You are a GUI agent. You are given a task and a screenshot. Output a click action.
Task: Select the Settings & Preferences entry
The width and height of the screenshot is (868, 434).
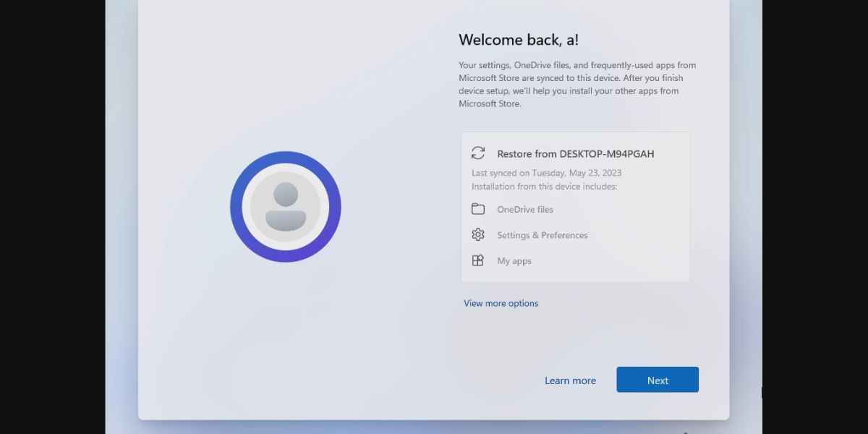542,234
